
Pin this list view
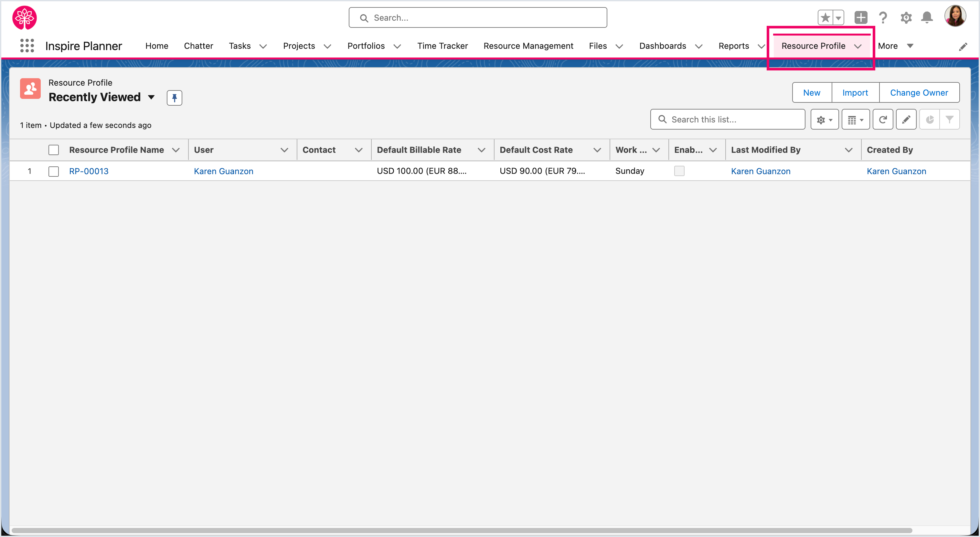coord(174,98)
